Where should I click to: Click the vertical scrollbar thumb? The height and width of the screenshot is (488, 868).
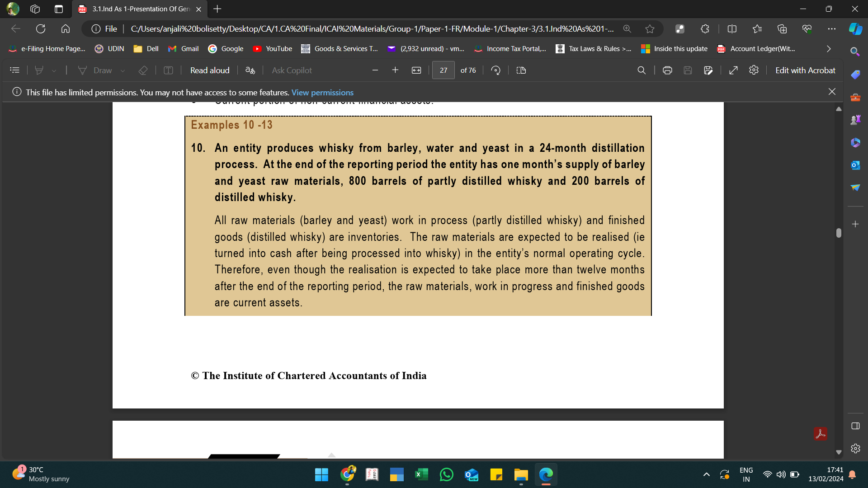(x=839, y=233)
